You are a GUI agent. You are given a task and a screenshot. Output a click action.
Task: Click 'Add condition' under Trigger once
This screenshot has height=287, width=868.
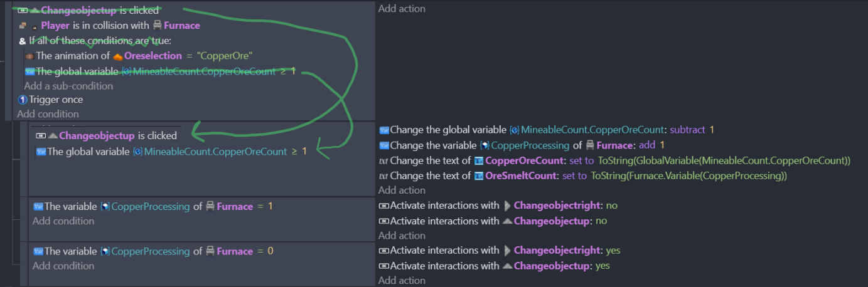click(x=48, y=114)
